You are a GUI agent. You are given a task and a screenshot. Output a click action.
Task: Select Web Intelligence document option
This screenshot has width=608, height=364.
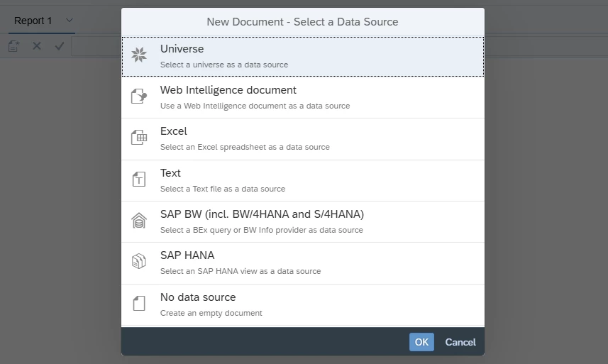(x=303, y=98)
